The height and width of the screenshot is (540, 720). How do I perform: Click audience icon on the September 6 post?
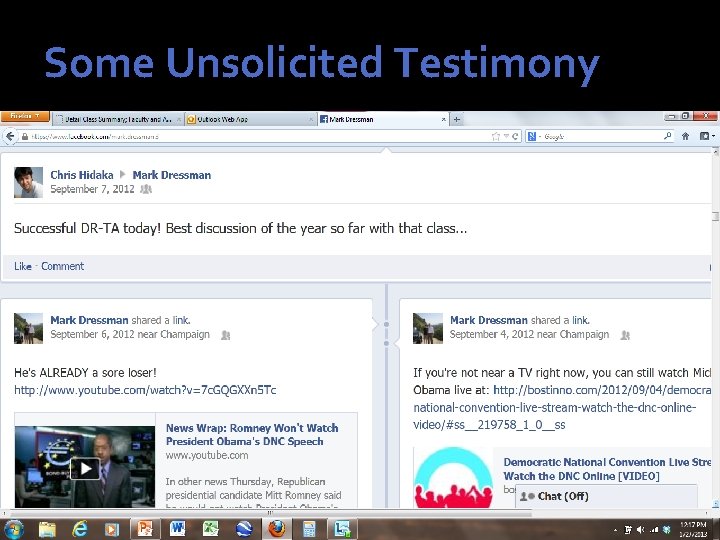[225, 335]
